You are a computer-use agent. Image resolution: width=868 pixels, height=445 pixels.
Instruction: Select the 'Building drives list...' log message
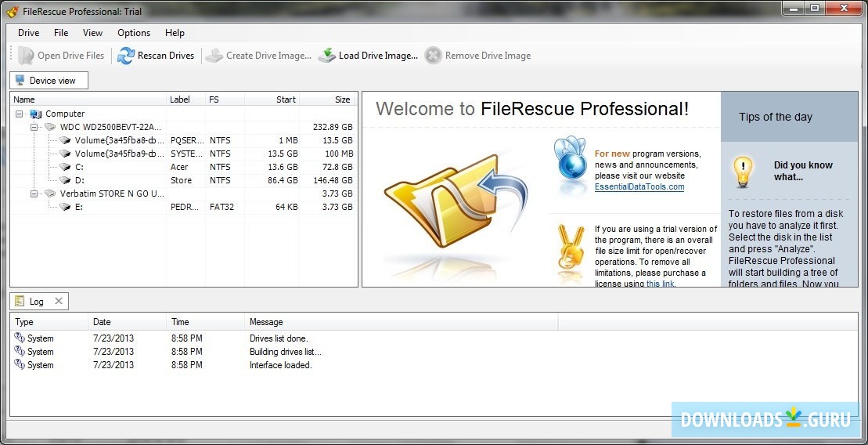click(x=285, y=351)
